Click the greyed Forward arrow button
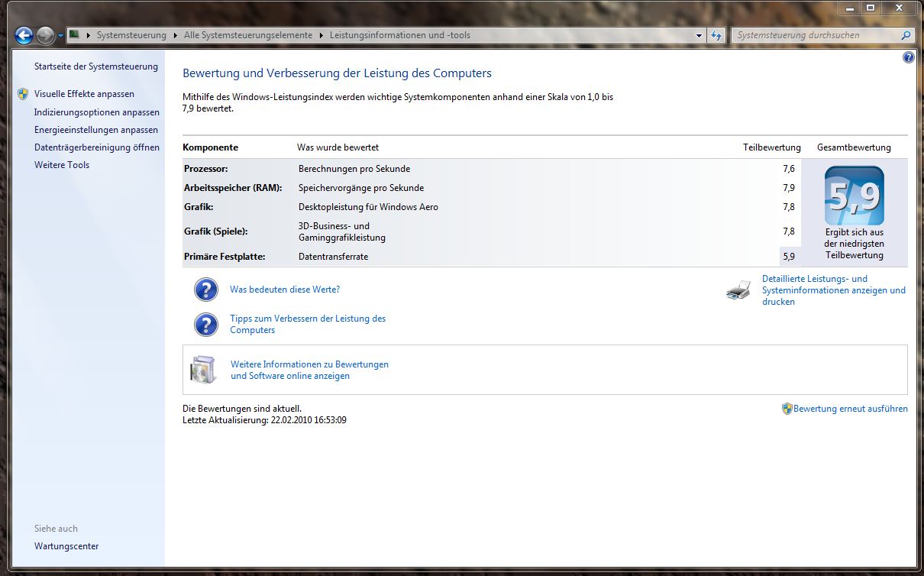This screenshot has width=924, height=576. [45, 35]
